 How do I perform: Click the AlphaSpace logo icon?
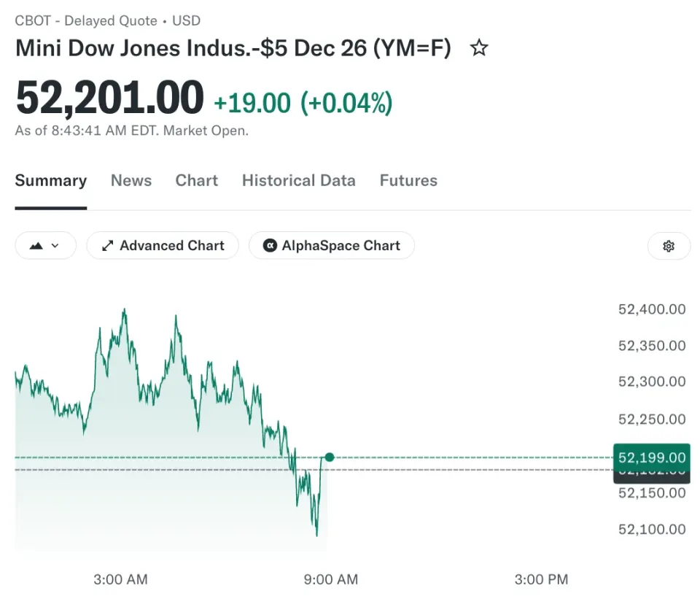point(270,245)
